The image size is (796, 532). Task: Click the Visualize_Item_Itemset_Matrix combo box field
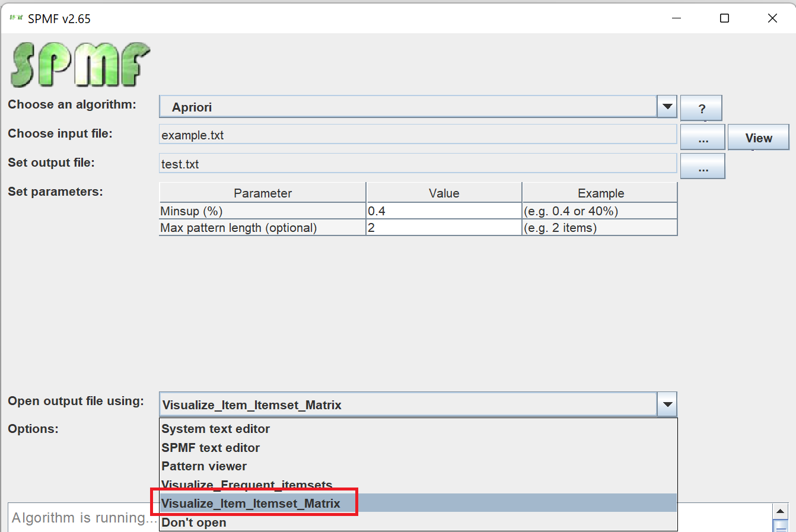(408, 404)
